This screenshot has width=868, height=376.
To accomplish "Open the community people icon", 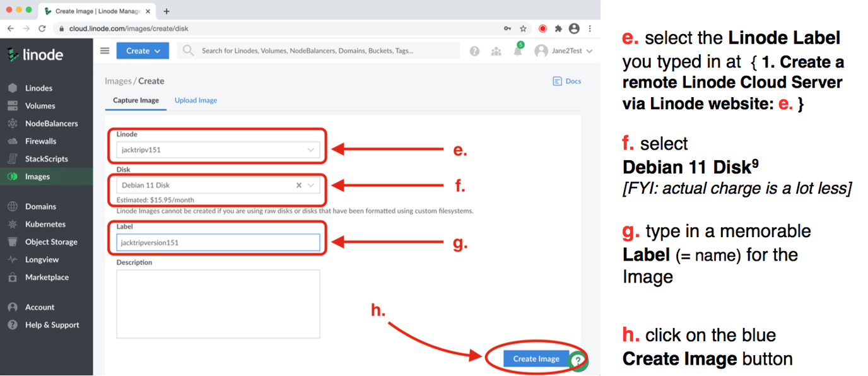I will coord(496,51).
